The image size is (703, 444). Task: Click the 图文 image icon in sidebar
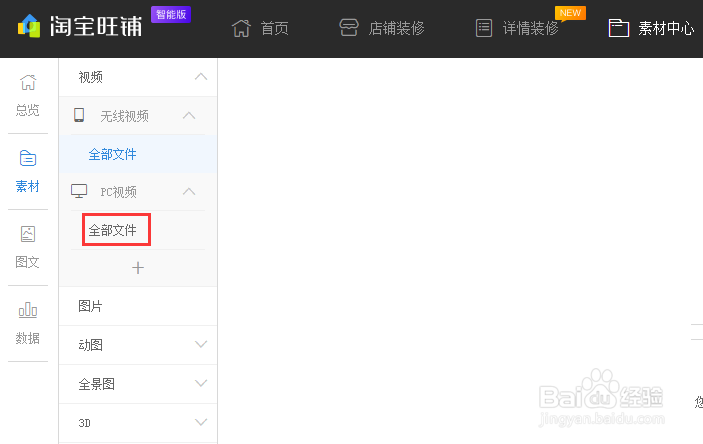pos(28,234)
